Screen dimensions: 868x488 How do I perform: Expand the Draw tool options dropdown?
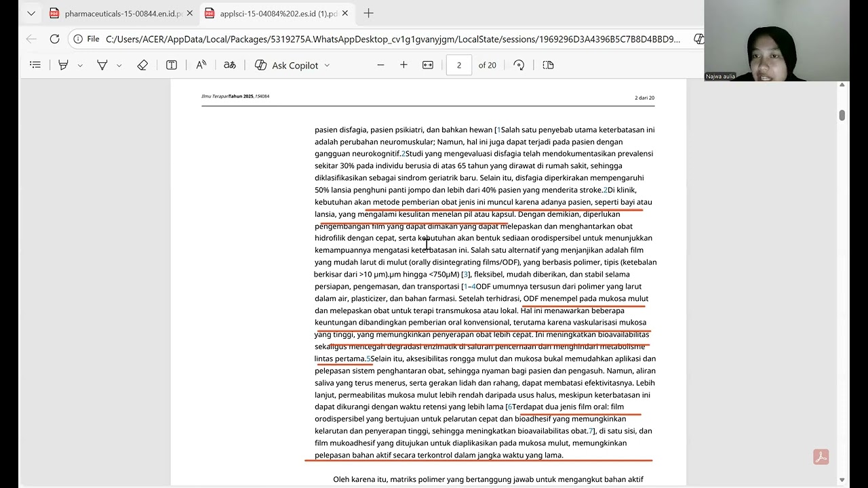(x=119, y=65)
